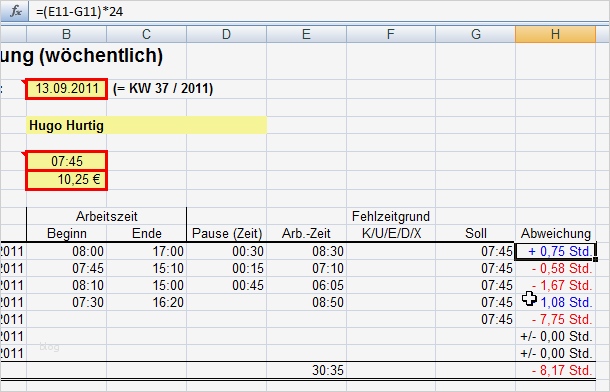Select the Arb.-Zeit cell 08:50
The height and width of the screenshot is (392, 610).
click(x=307, y=302)
